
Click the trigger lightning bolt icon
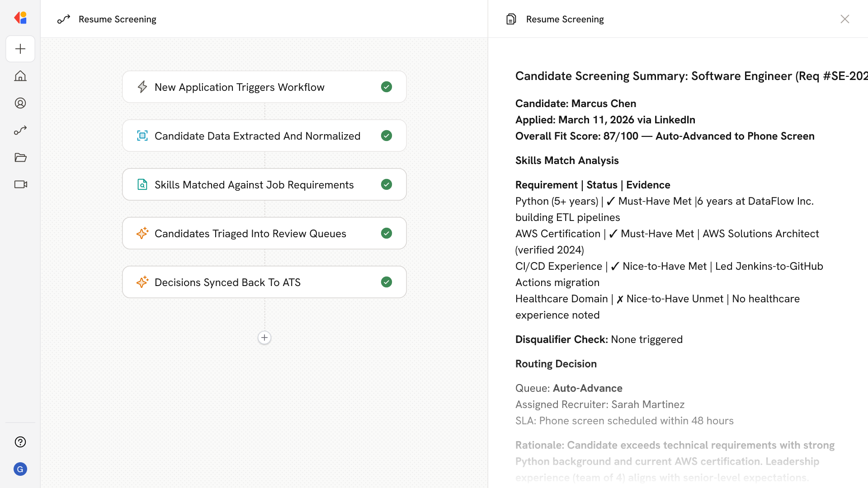pyautogui.click(x=142, y=87)
